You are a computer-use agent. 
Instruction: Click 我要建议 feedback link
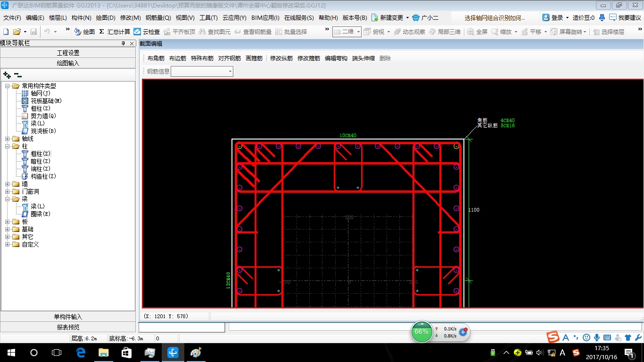pyautogui.click(x=626, y=17)
